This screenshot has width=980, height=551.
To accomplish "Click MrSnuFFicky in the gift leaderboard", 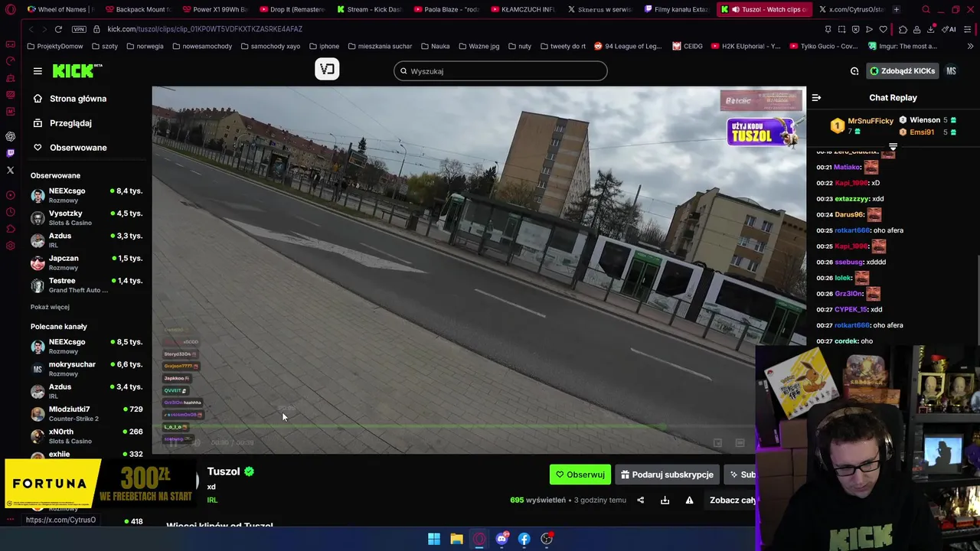I will (871, 121).
